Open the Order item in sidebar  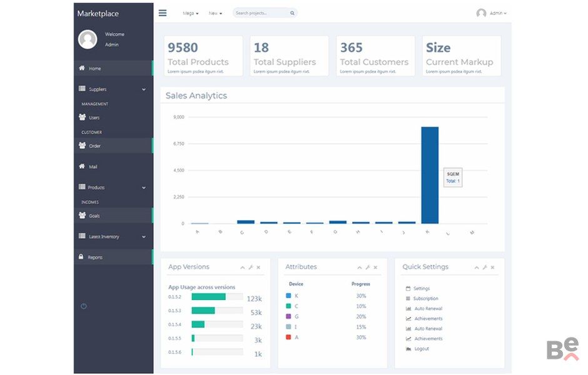click(x=94, y=146)
